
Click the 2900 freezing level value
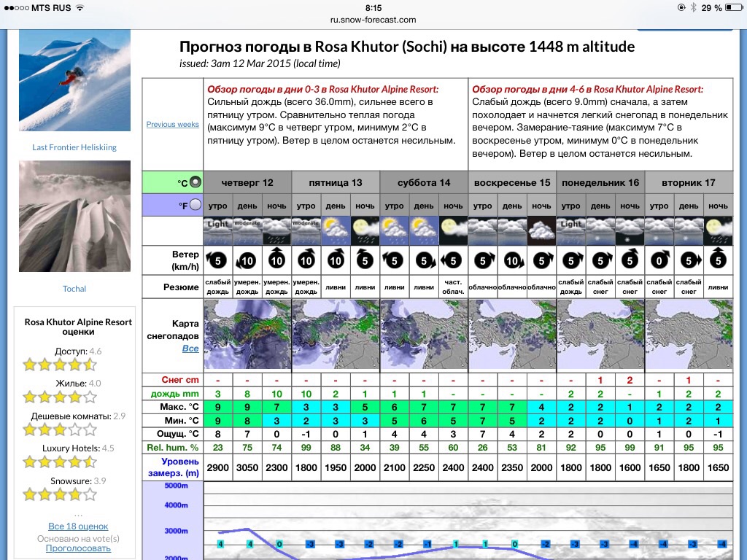(x=217, y=467)
